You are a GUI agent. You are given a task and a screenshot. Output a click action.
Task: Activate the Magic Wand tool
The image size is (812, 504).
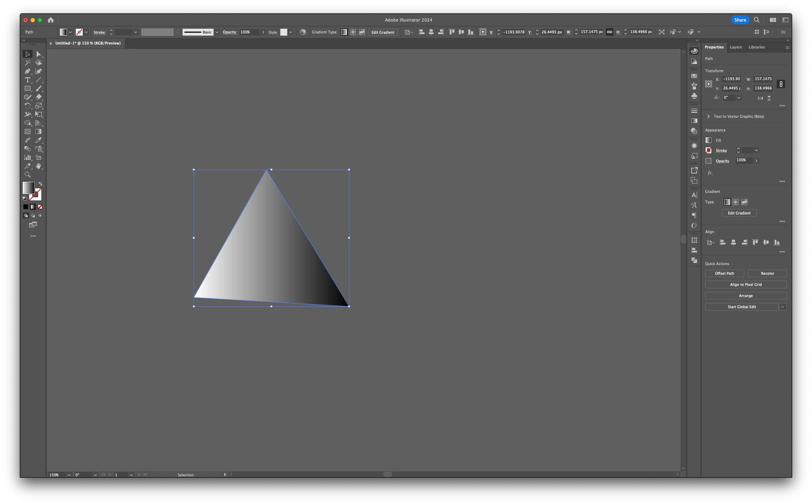(27, 63)
